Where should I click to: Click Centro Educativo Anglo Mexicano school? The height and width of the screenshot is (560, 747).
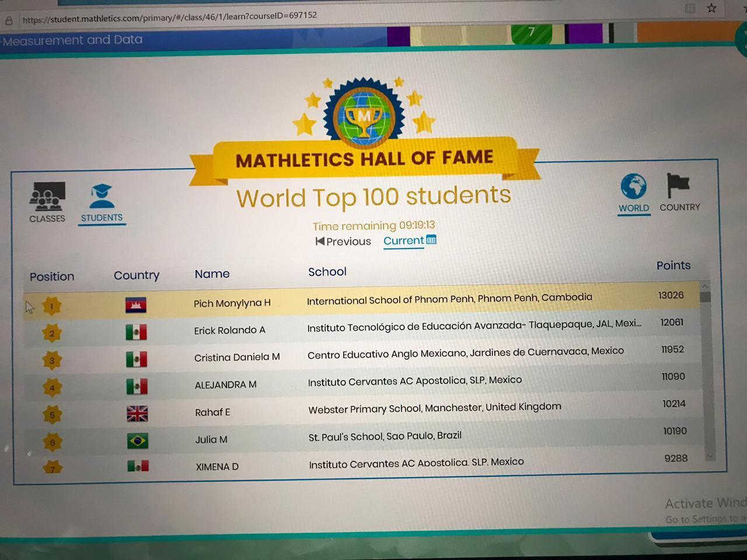point(466,352)
